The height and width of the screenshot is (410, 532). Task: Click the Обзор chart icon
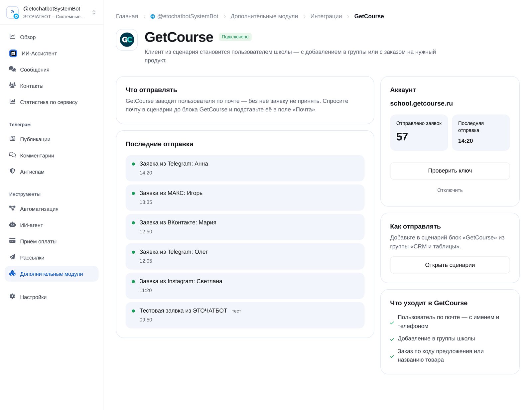12,37
